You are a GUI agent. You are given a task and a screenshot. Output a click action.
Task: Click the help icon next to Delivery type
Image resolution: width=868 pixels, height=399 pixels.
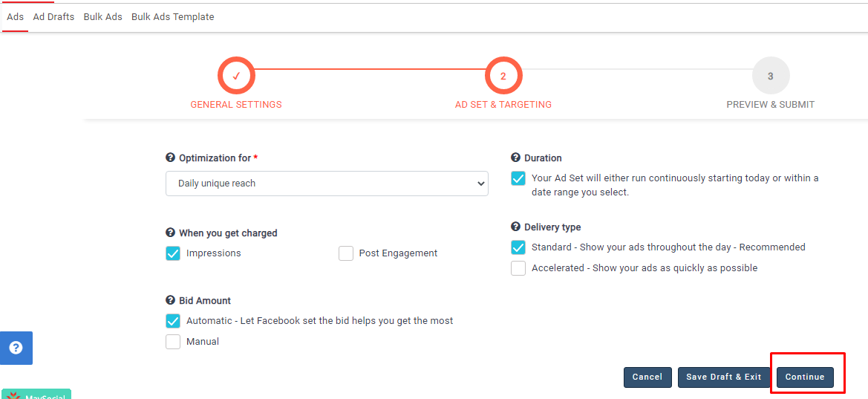(x=515, y=227)
